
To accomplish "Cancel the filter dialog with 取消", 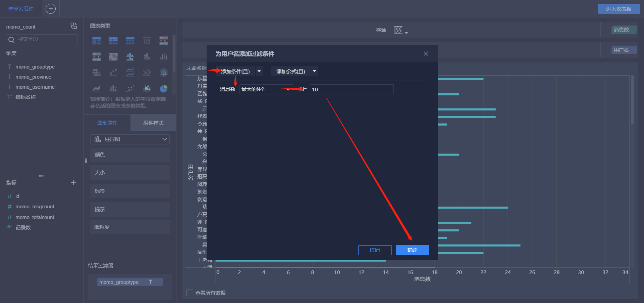I will pyautogui.click(x=375, y=250).
